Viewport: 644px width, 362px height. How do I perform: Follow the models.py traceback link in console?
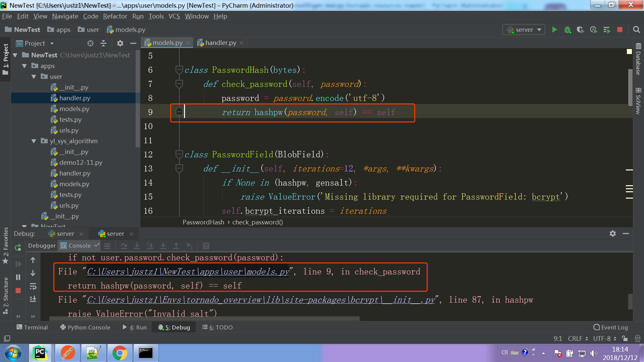pos(188,271)
